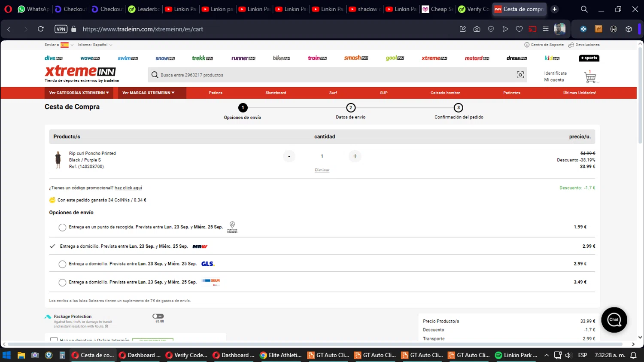Add page to bookmarks heart icon
This screenshot has width=644, height=362.
coord(519,29)
